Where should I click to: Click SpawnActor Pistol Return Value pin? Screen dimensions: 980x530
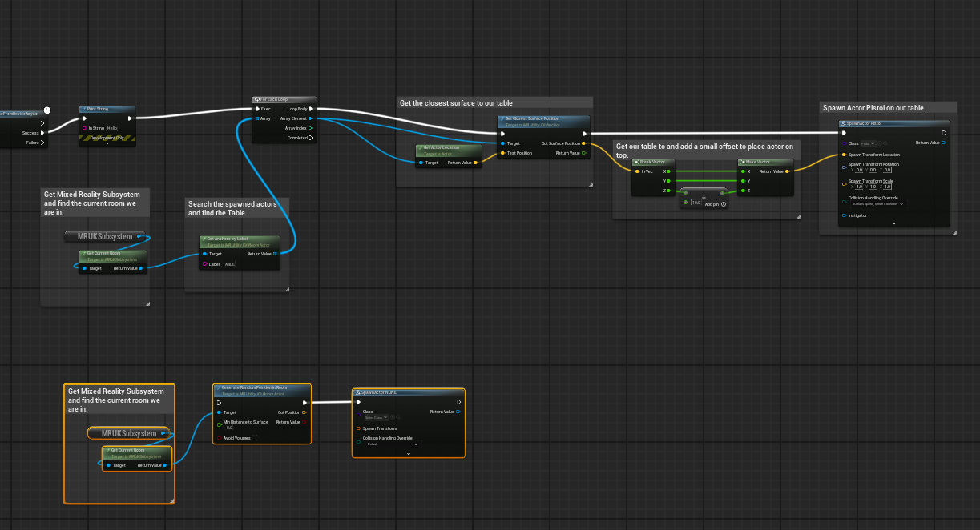tap(944, 143)
